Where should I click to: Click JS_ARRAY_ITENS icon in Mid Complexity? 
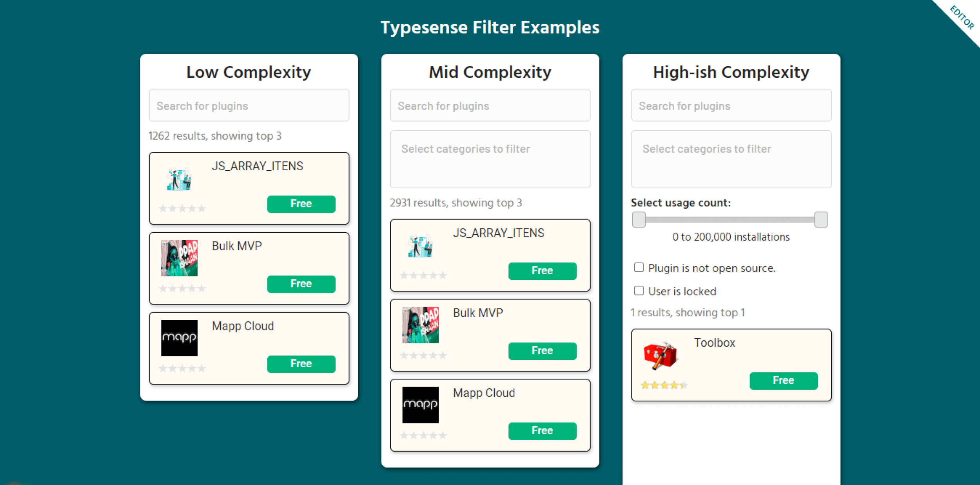pos(420,246)
